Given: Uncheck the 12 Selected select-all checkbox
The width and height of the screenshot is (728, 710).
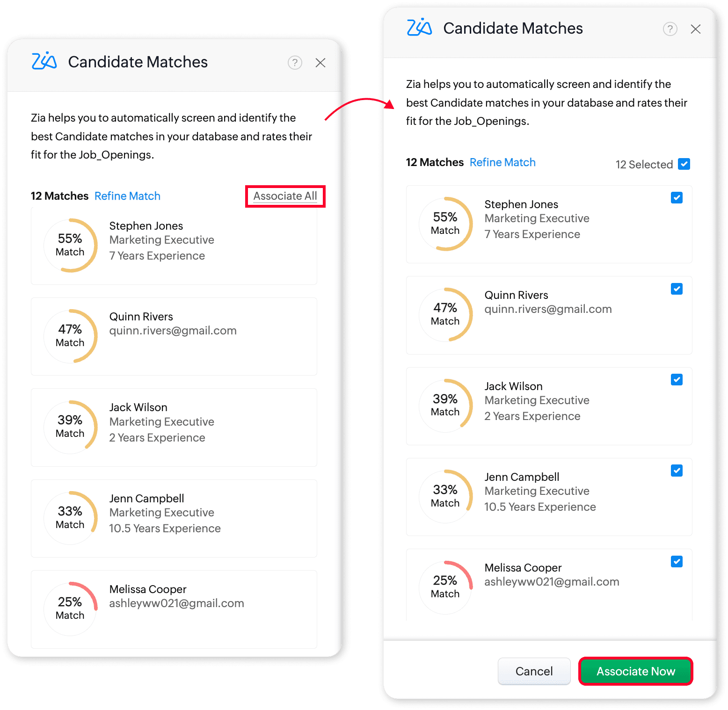Looking at the screenshot, I should pyautogui.click(x=684, y=164).
